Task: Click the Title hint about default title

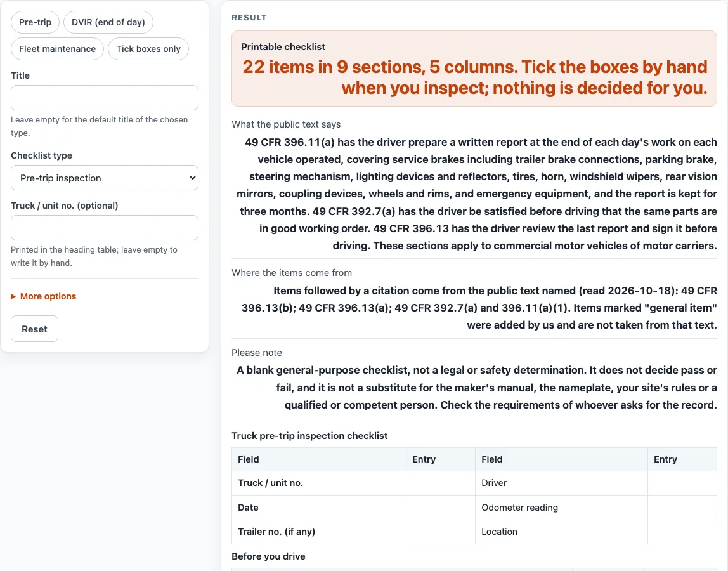Action: pos(100,126)
